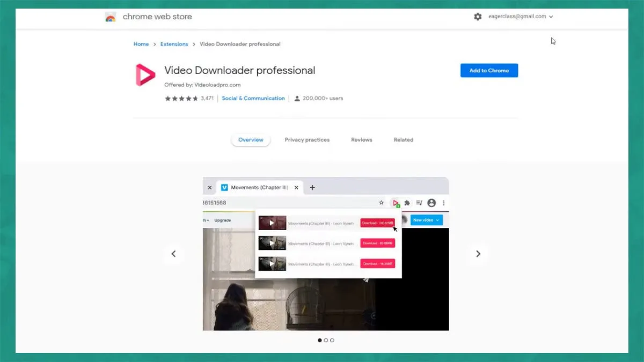Click the Video Downloader extension toolbar icon
The height and width of the screenshot is (362, 644).
[396, 203]
